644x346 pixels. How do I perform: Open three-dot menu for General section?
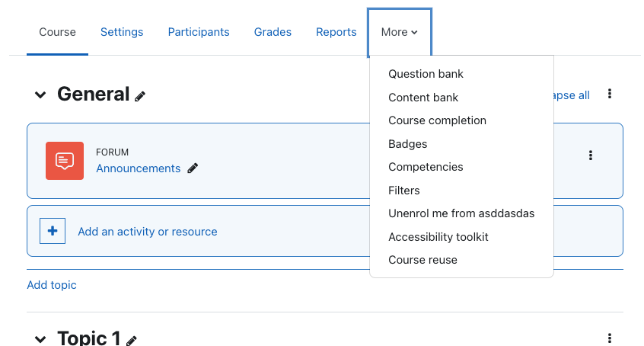tap(610, 94)
